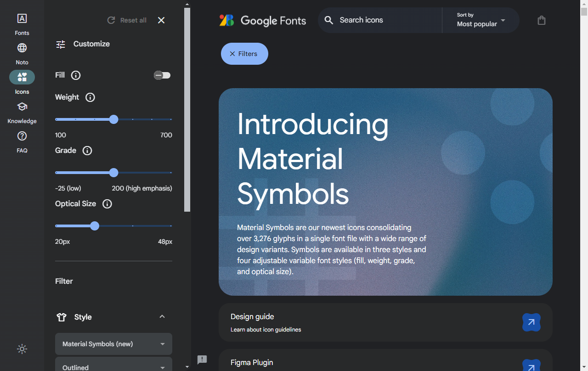Screen dimensions: 588x371
Task: Click the Reset all refresh icon
Action: tap(111, 20)
